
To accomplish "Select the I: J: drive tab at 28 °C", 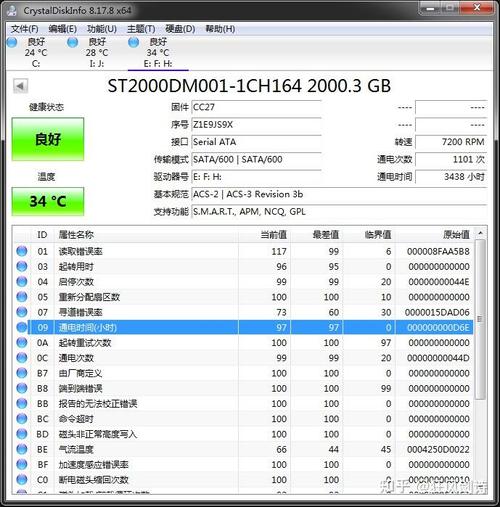I will click(x=97, y=52).
